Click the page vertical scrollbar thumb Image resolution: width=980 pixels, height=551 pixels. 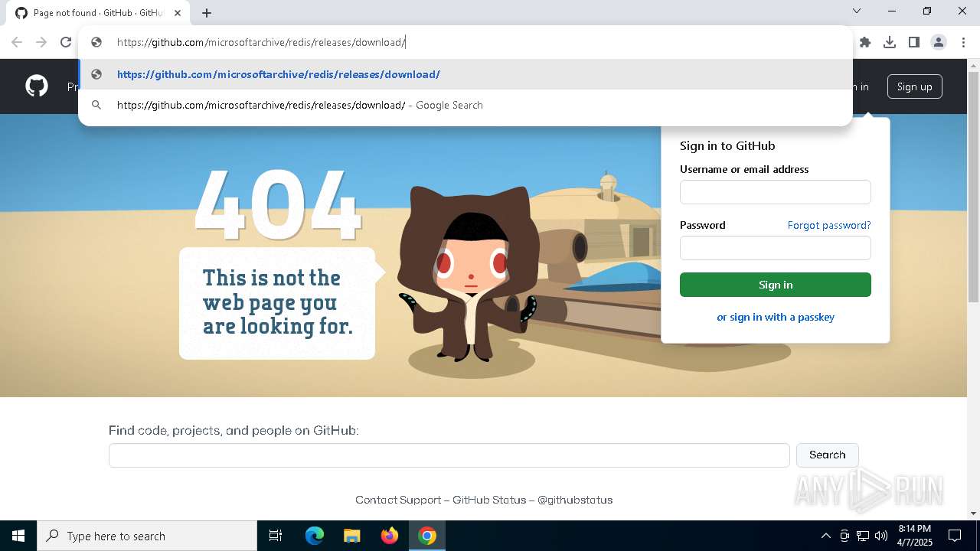tap(973, 187)
